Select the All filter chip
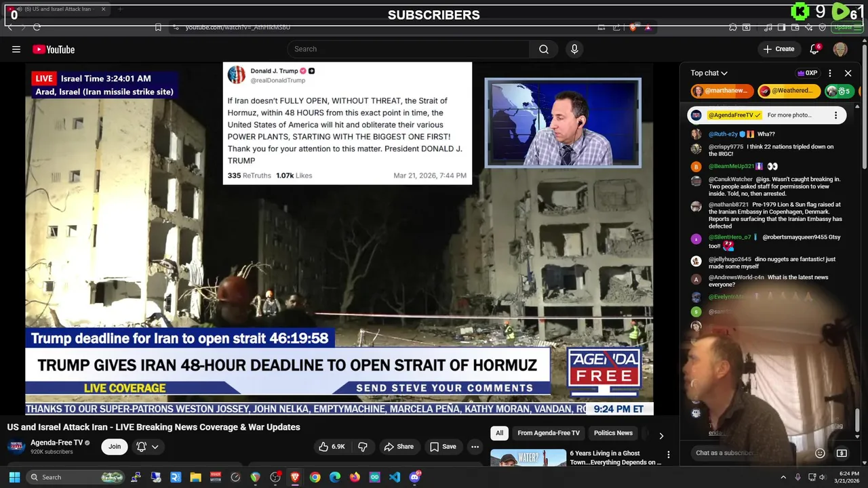The image size is (868, 488). pos(499,433)
